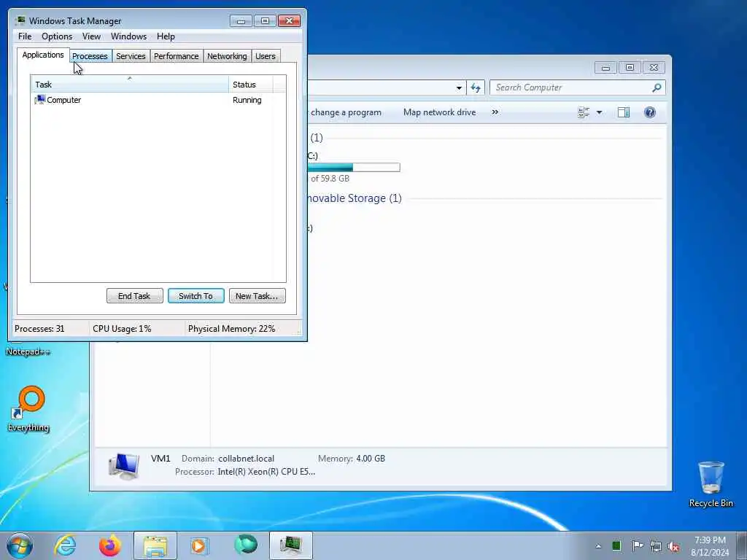747x560 pixels.
Task: Switch to the Performance tab
Action: (177, 56)
